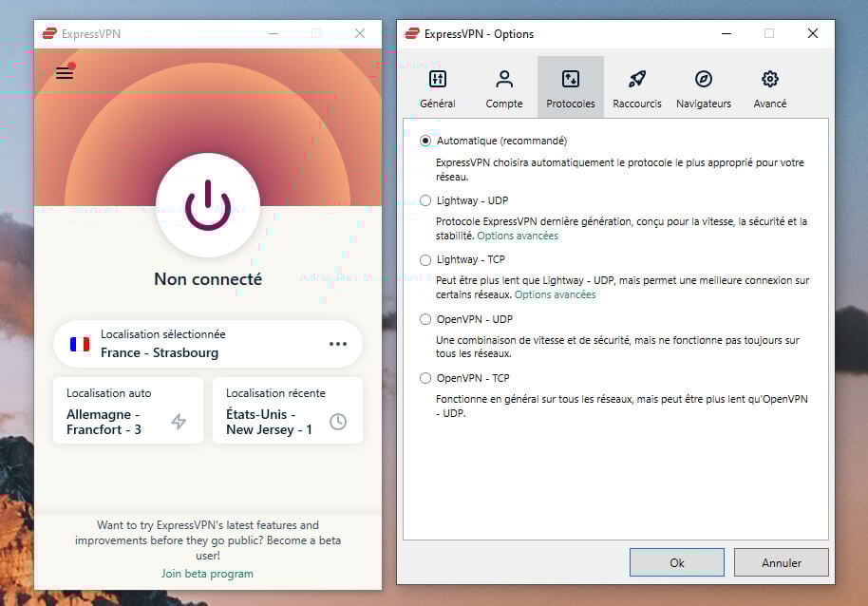
Task: Open the Navigateurs browsers icon
Action: tap(703, 85)
